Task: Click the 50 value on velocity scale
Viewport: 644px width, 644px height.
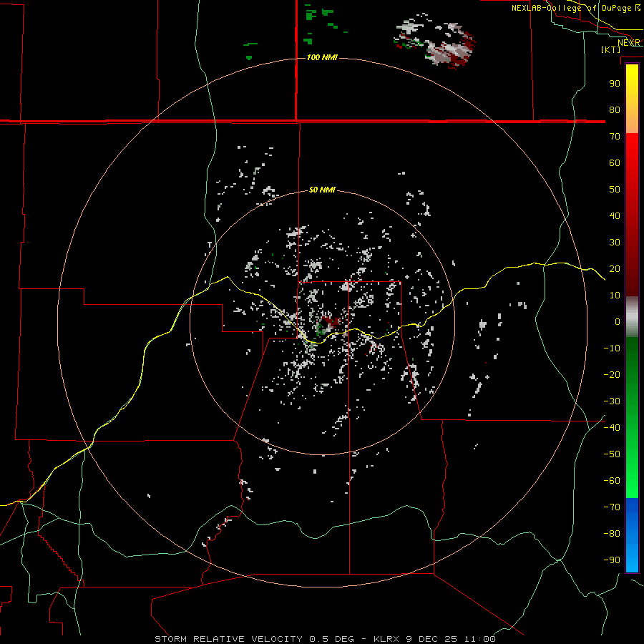Action: (x=615, y=190)
